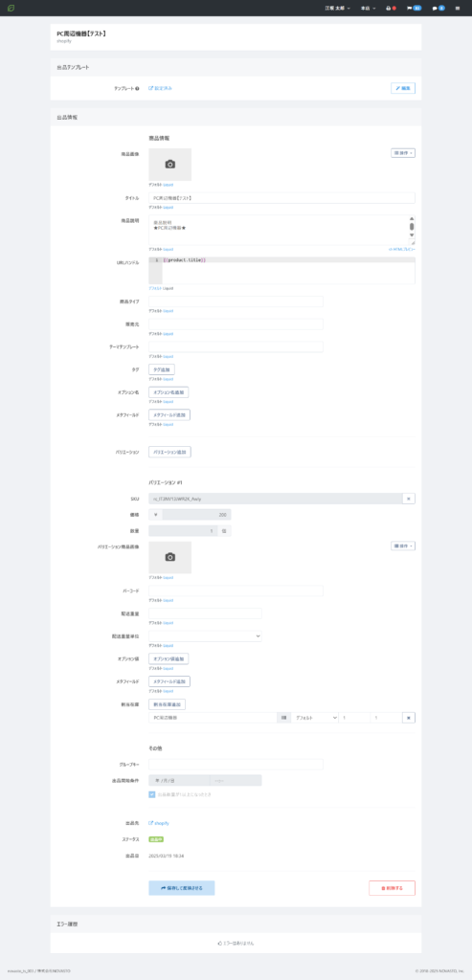This screenshot has height=980, width=472.
Task: Toggle the listing start condition checkbox
Action: coord(152,794)
